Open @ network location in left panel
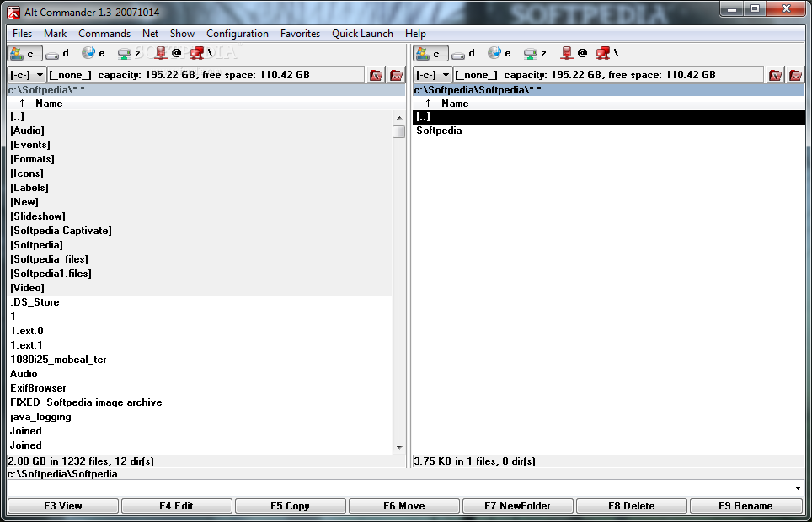Viewport: 812px width, 522px height. point(168,53)
